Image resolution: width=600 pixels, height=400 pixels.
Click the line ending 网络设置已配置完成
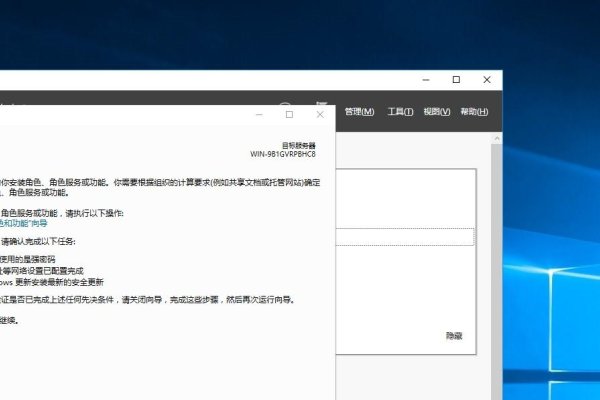pos(42,271)
